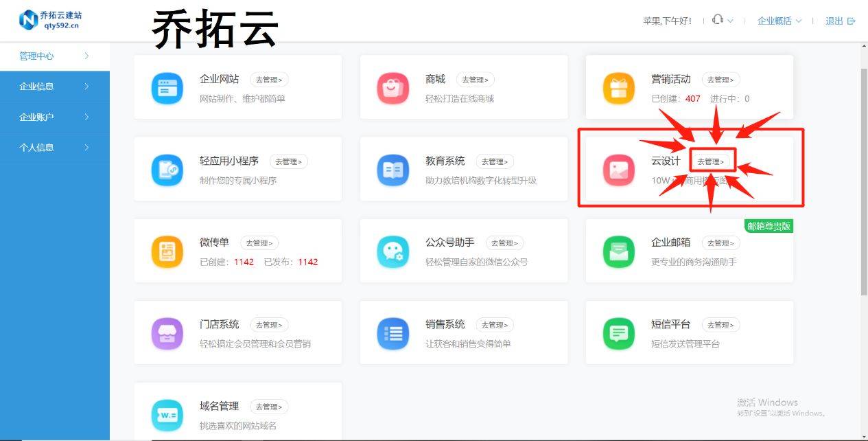Click the 网站制作、维护都简单 description
The height and width of the screenshot is (441, 868).
click(x=242, y=98)
